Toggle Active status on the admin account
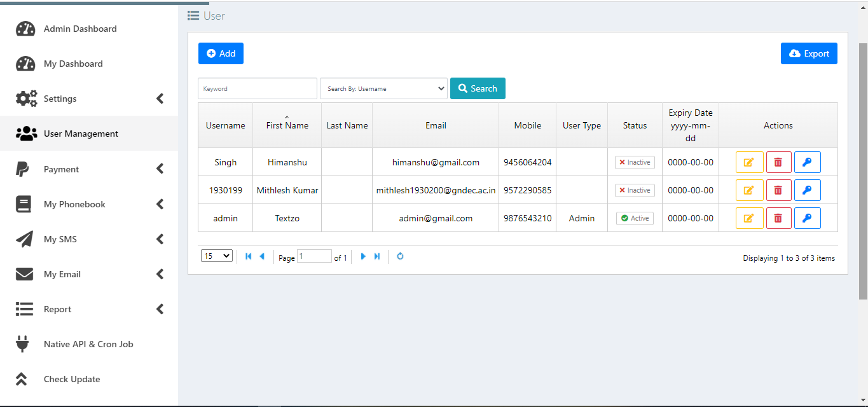Image resolution: width=868 pixels, height=407 pixels. pos(635,217)
